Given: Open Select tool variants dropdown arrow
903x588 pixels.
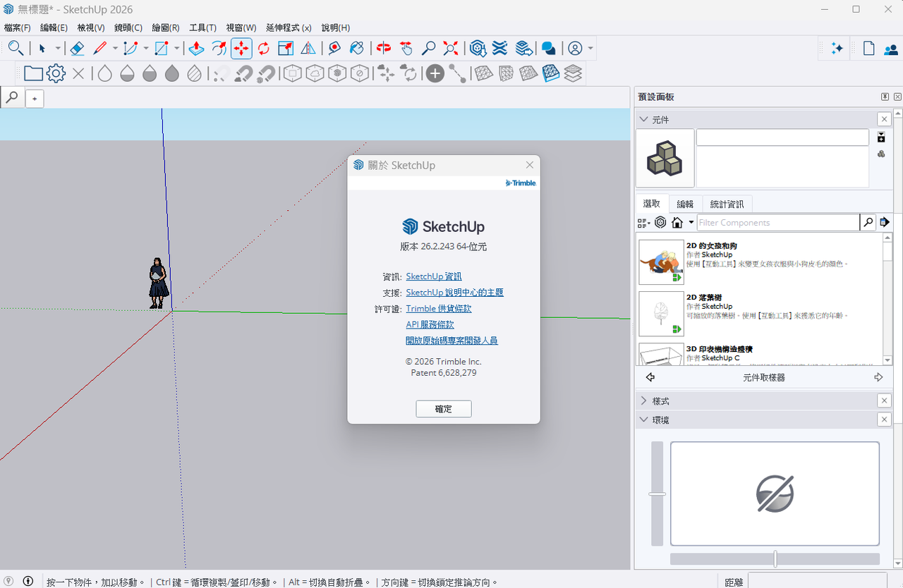Looking at the screenshot, I should (x=58, y=49).
